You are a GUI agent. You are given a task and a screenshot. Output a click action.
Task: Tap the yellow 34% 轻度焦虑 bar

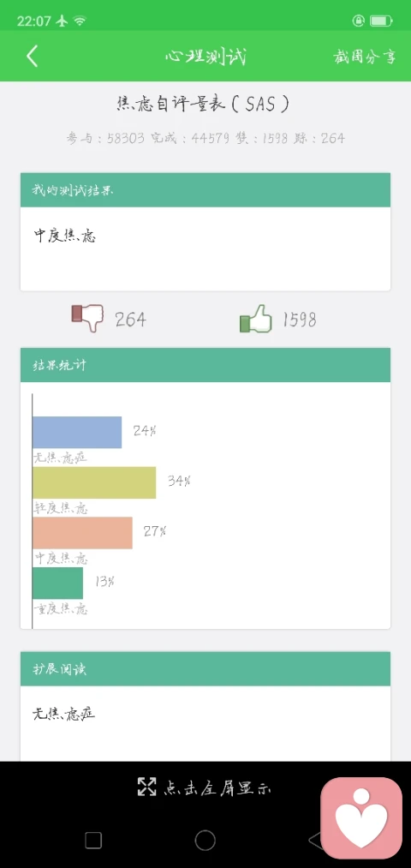click(94, 482)
